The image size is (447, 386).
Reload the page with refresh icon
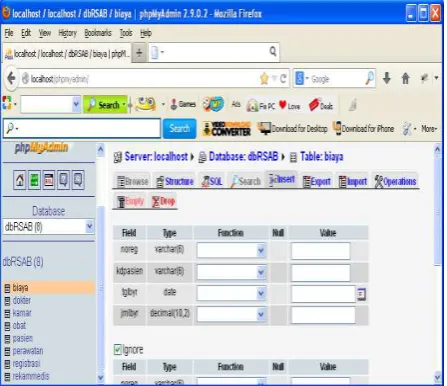pos(283,79)
